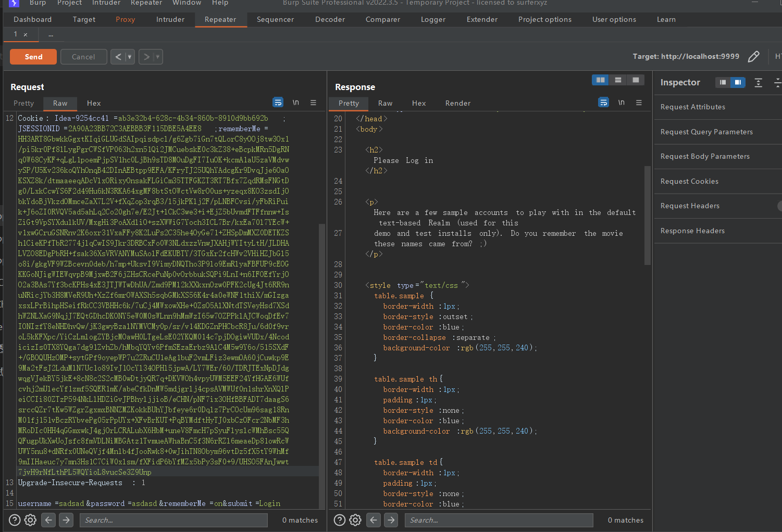Open the Project menu

(x=69, y=3)
